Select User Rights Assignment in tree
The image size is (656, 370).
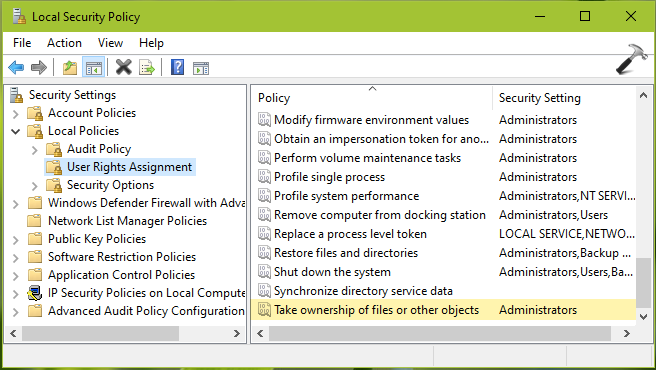click(x=129, y=167)
